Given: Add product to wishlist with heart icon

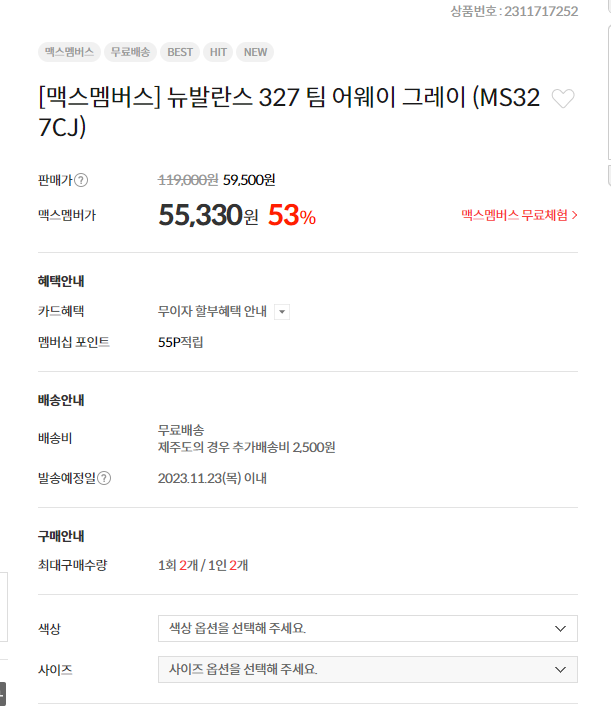Looking at the screenshot, I should [x=563, y=98].
